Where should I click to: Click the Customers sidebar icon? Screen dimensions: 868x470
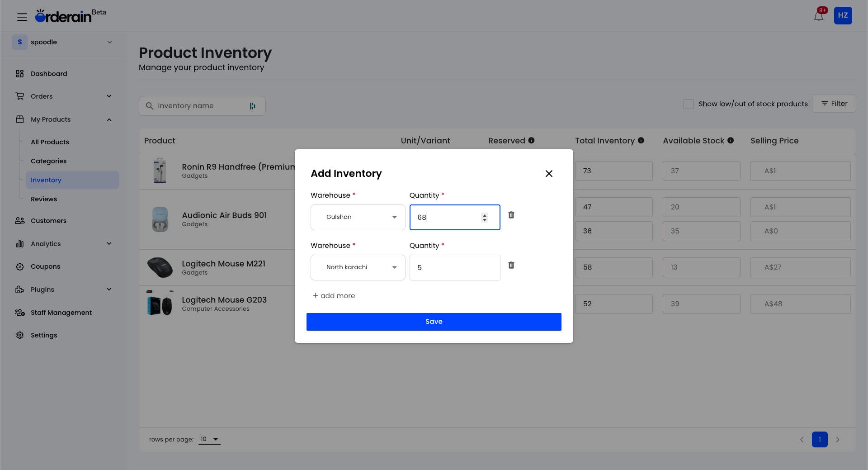click(x=19, y=221)
